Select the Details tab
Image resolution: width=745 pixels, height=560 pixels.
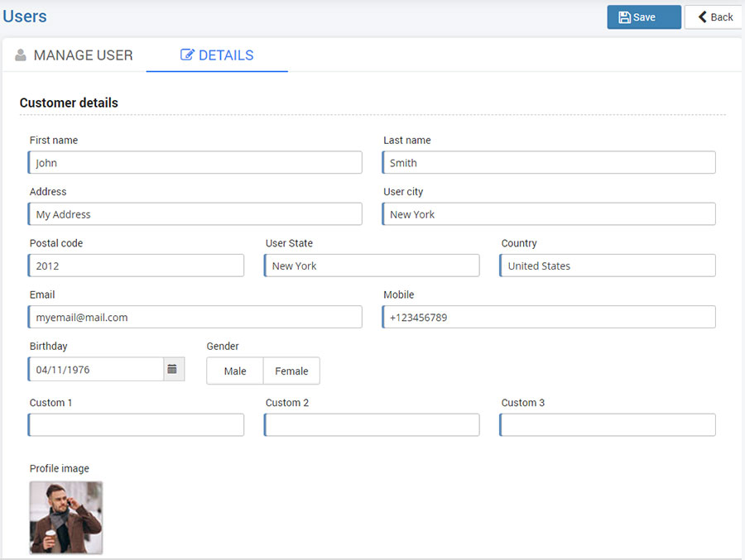point(217,55)
